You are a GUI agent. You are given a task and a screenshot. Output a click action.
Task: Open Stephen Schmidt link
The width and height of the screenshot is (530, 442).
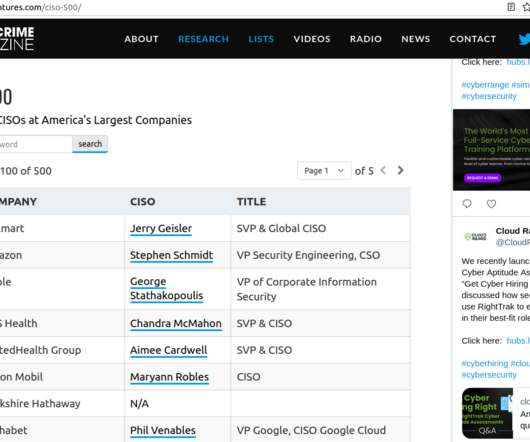[171, 255]
